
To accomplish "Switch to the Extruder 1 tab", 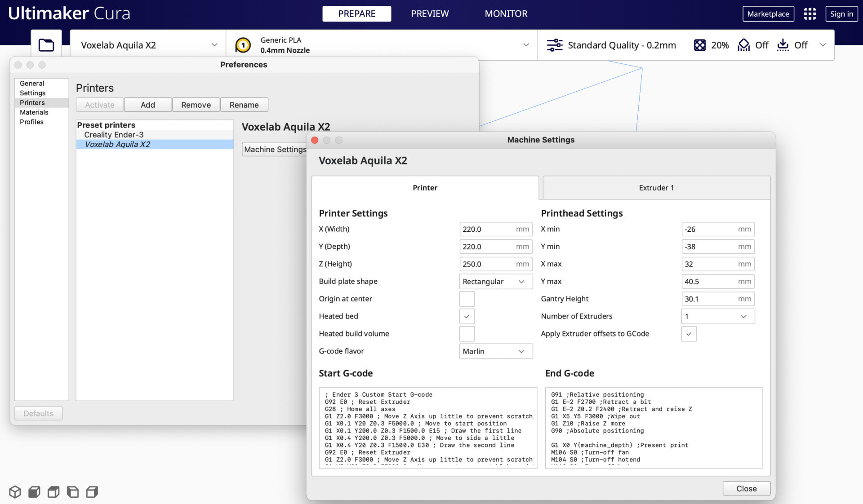I will tap(656, 188).
